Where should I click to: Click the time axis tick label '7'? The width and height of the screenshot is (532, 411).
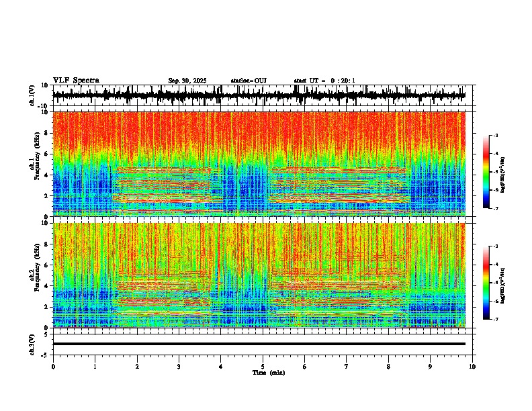(x=347, y=367)
